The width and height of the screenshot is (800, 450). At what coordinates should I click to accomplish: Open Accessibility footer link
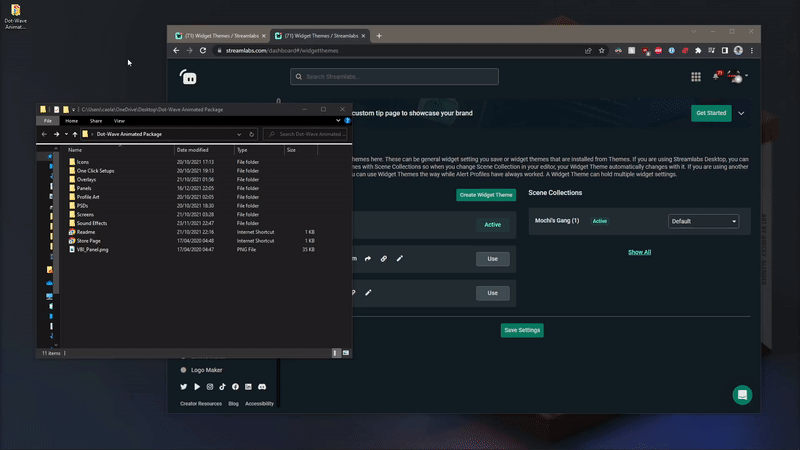tap(259, 404)
